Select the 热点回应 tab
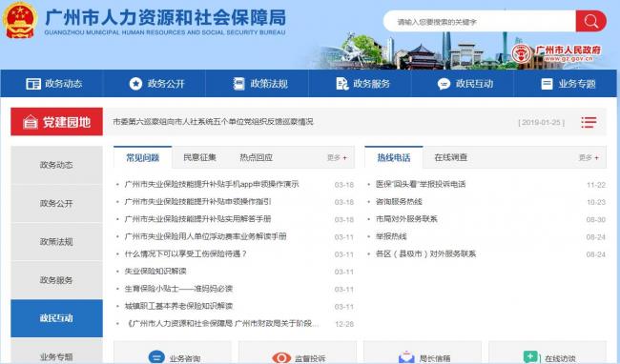This screenshot has width=620, height=364. tap(256, 157)
